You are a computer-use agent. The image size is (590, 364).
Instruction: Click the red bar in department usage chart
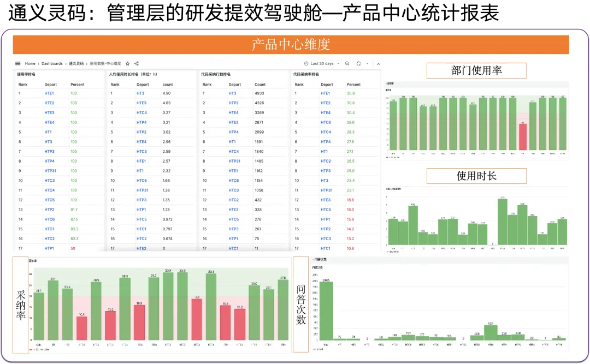(x=523, y=137)
